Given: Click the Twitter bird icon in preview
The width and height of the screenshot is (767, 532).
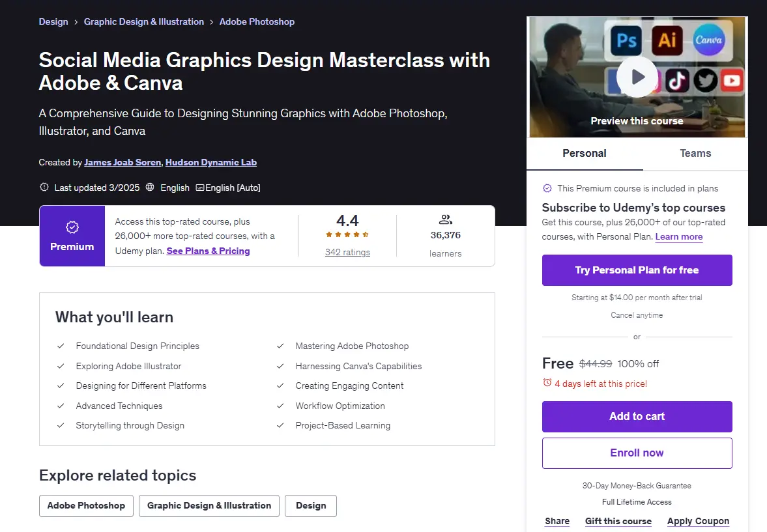Looking at the screenshot, I should tap(705, 81).
